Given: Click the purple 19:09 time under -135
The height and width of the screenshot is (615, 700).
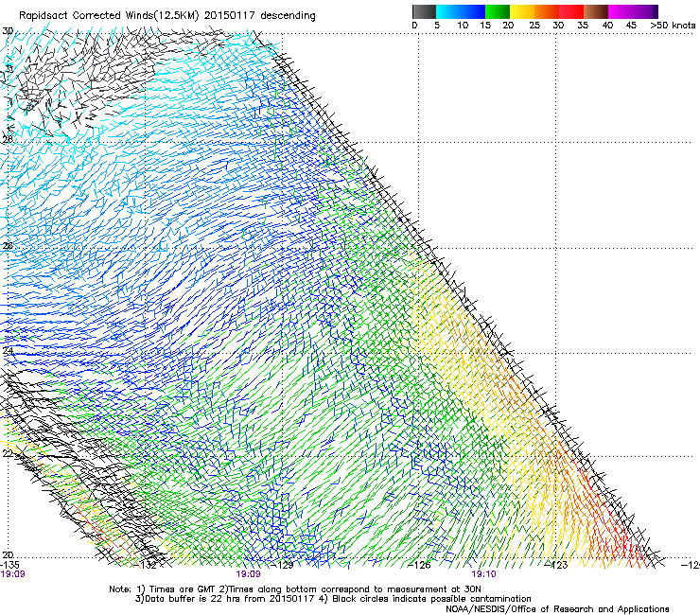Looking at the screenshot, I should click(13, 574).
